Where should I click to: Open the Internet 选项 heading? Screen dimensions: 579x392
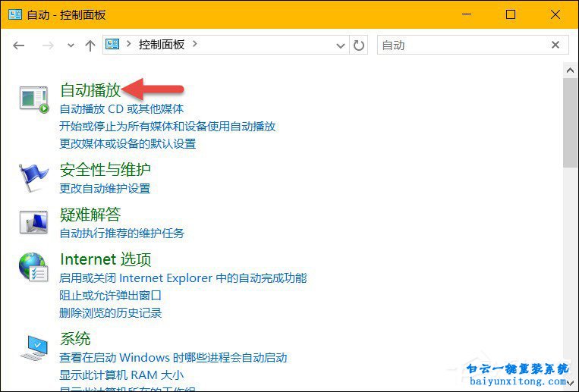coord(105,259)
